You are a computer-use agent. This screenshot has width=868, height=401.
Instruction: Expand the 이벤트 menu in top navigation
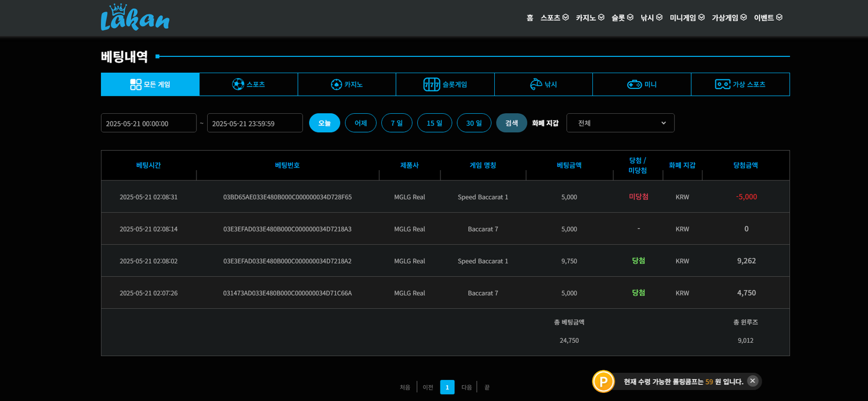click(768, 18)
